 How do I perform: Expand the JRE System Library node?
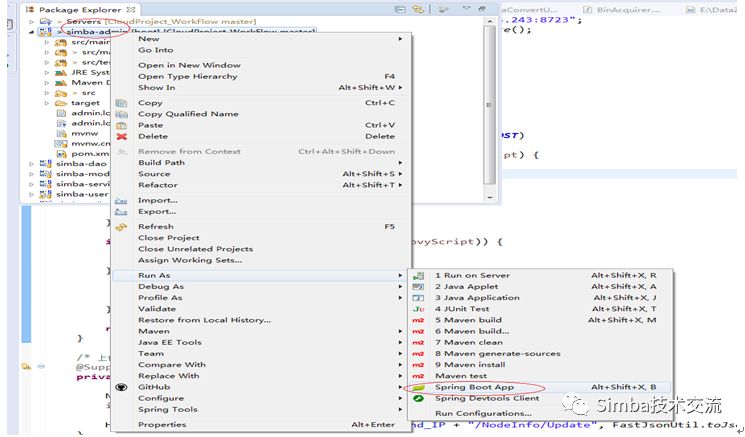tap(47, 73)
